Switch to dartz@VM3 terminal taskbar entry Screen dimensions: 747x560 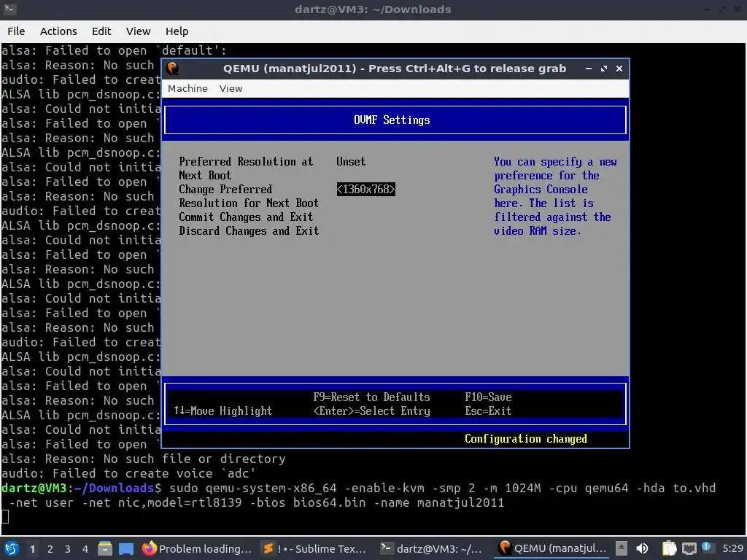432,548
